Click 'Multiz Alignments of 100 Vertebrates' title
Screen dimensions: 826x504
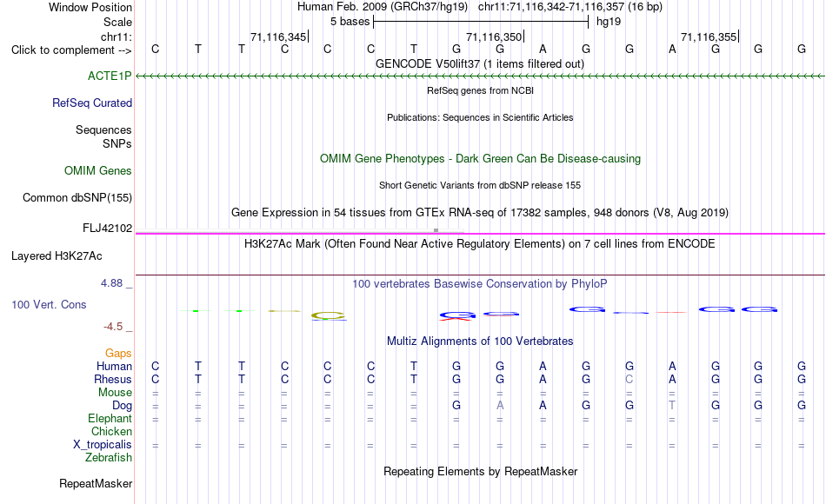480,341
